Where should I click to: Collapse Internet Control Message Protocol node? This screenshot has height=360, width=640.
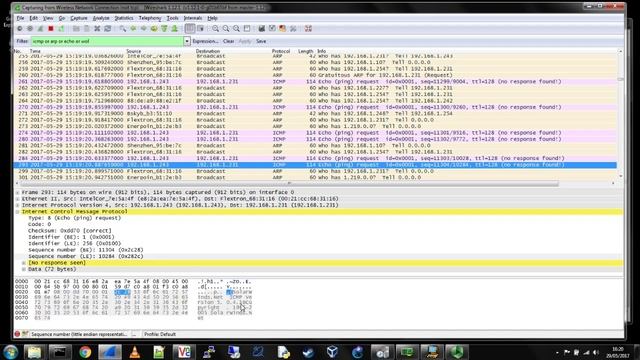click(18, 212)
